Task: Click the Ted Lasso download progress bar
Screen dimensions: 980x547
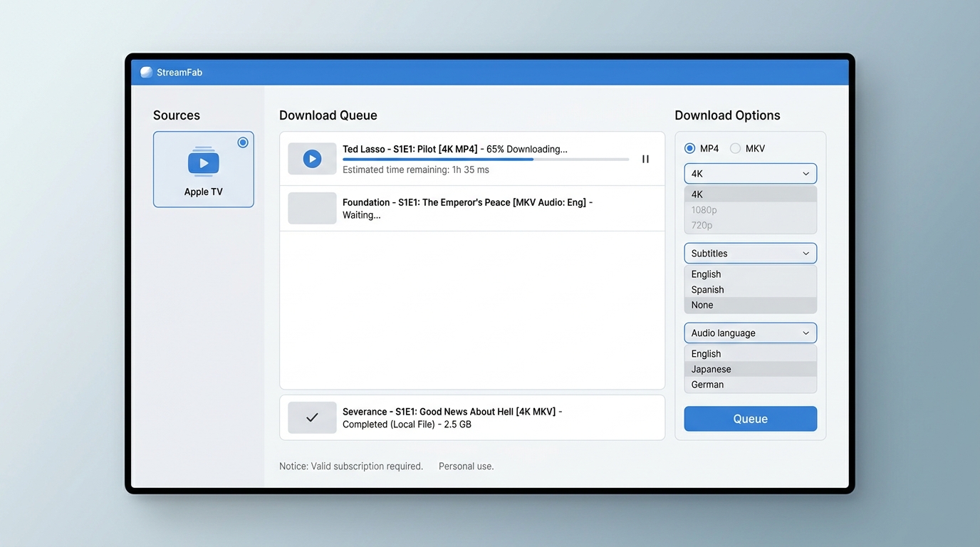Action: [486, 160]
